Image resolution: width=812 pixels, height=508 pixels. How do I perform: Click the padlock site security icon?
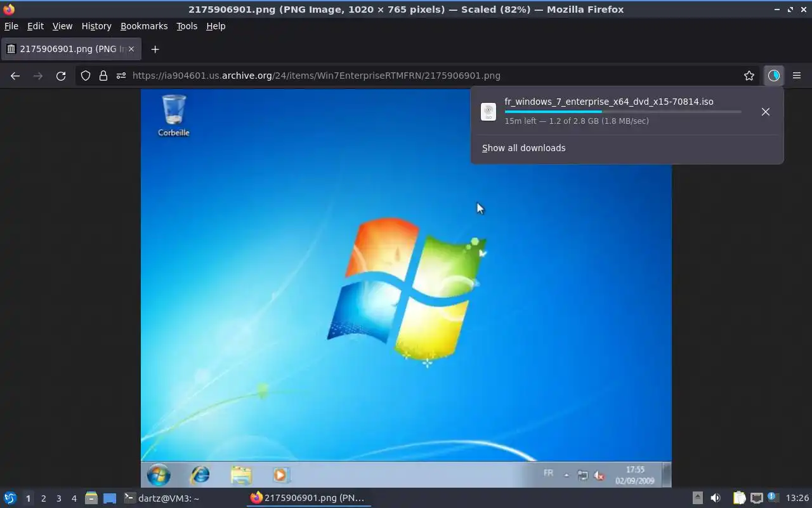click(x=103, y=76)
